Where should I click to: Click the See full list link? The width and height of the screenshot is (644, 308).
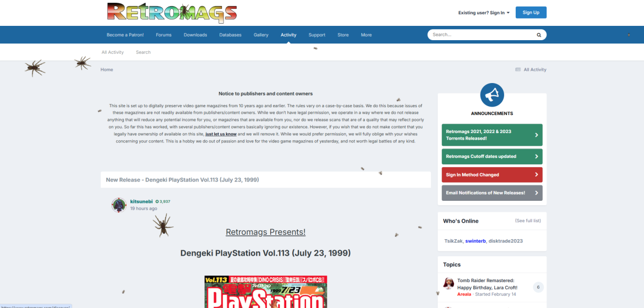tap(528, 221)
